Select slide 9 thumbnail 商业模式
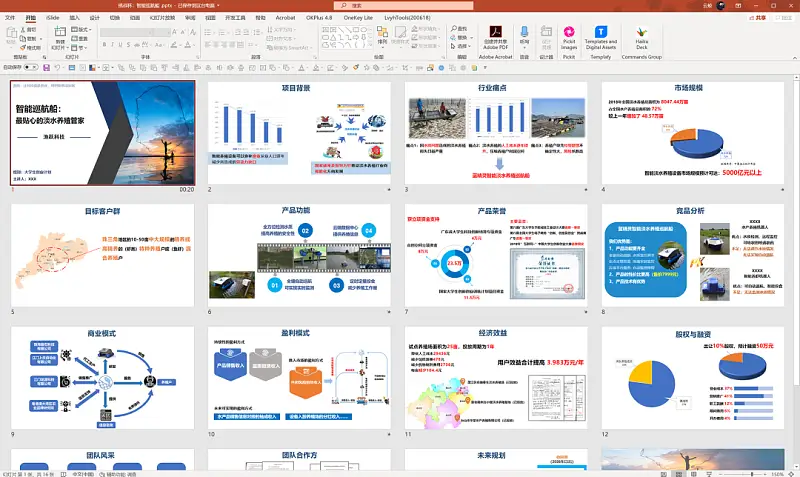Viewport: 800px width, 477px height. [103, 378]
